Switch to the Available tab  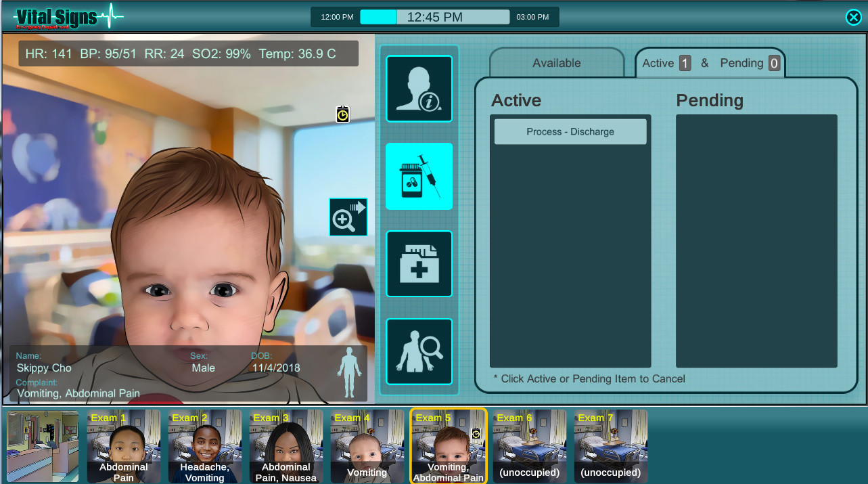556,63
